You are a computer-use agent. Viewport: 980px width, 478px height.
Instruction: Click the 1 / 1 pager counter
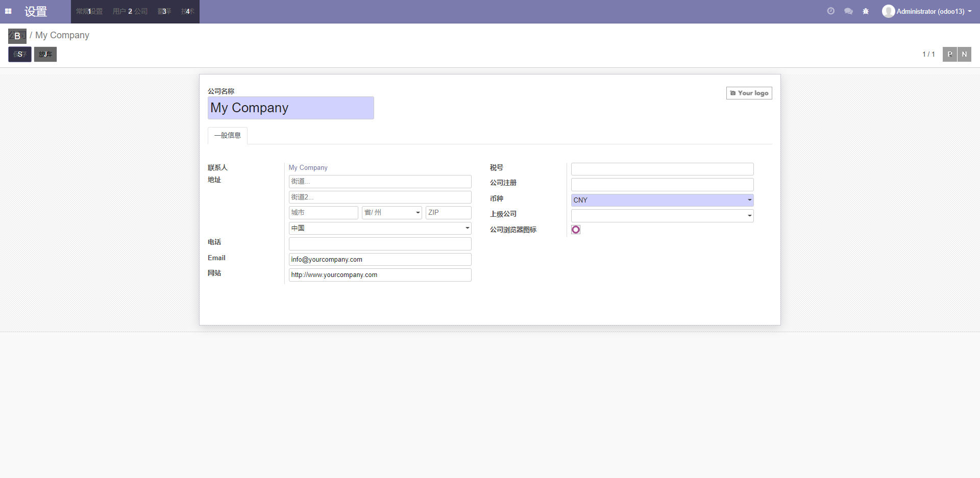[x=928, y=54]
